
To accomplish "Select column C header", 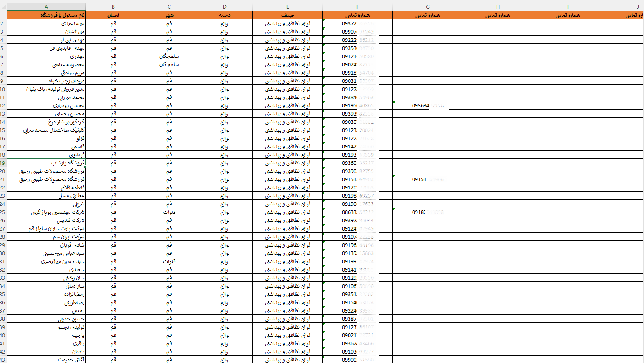I will click(x=169, y=7).
